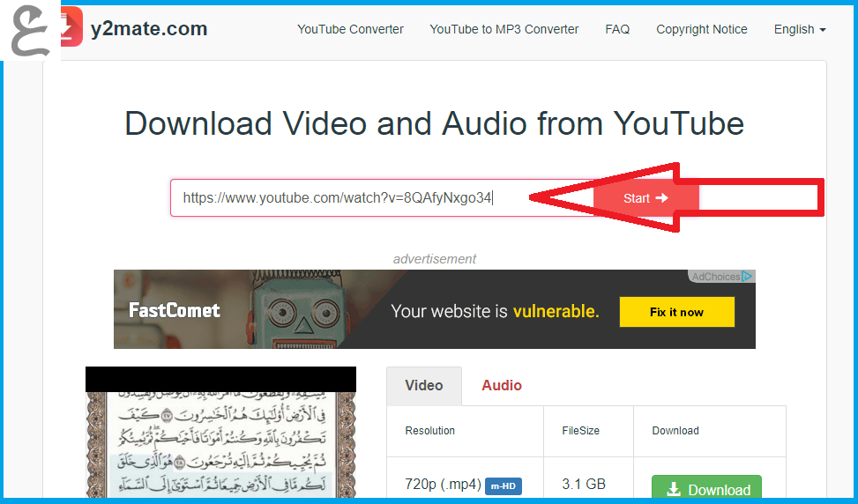Screen dimensions: 858x504
Task: Expand the English language dropdown
Action: click(800, 30)
